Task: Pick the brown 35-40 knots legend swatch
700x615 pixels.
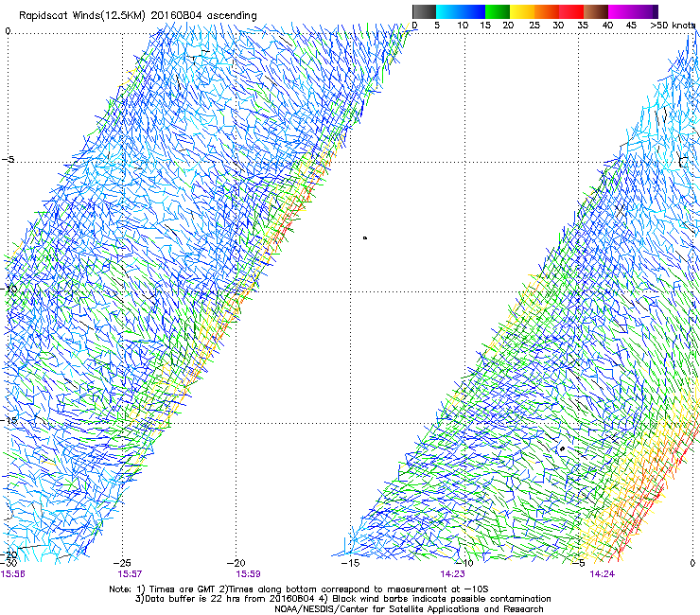Action: (596, 11)
